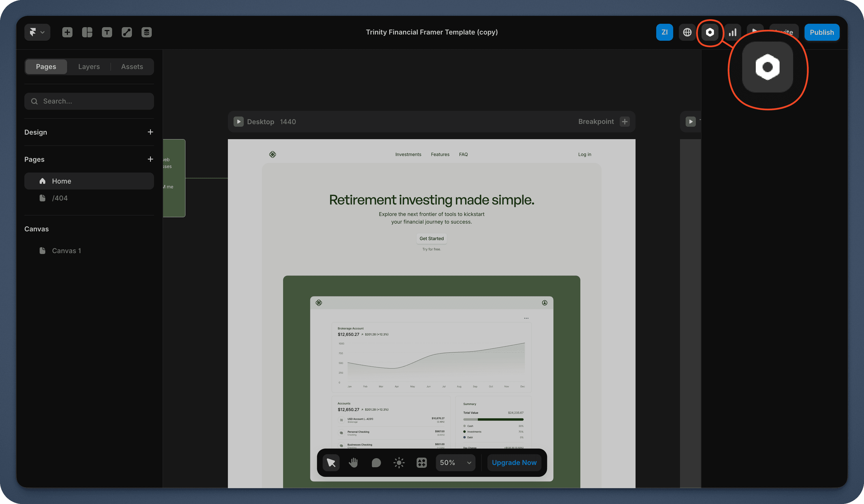Open the Framer project menu chevron
The height and width of the screenshot is (504, 864).
point(42,32)
